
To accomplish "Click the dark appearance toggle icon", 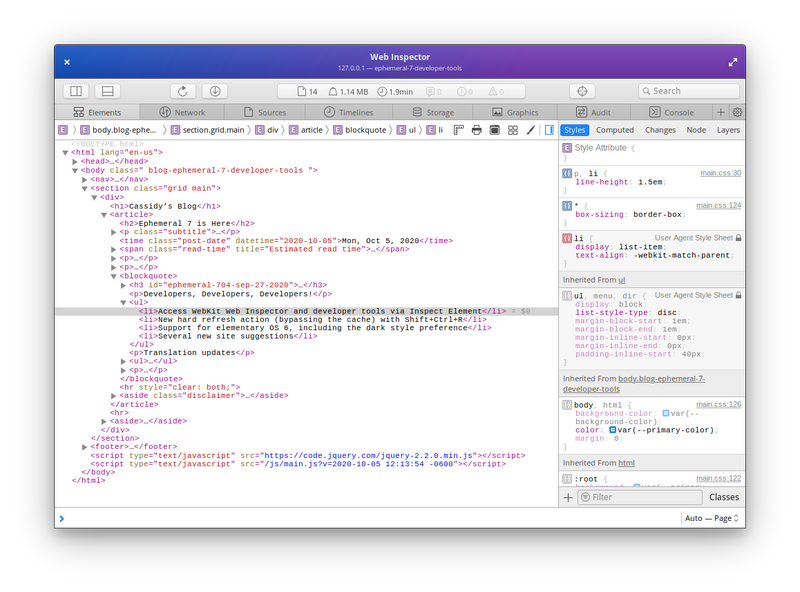I will pyautogui.click(x=494, y=130).
